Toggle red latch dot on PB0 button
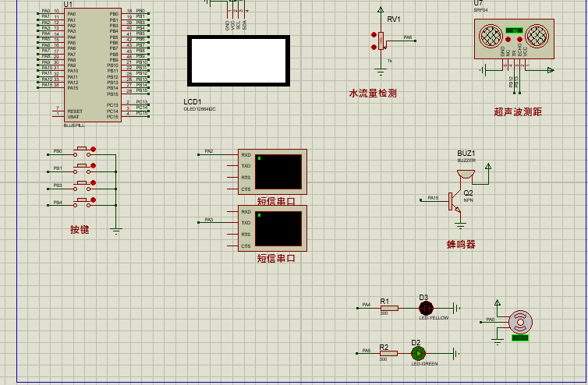The width and height of the screenshot is (588, 385). (x=94, y=149)
